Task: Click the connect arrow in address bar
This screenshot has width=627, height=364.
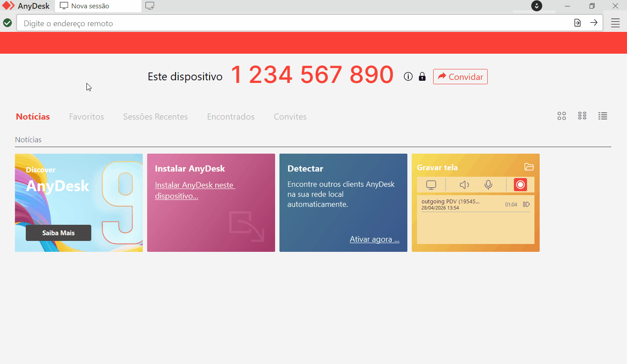Action: pos(594,23)
